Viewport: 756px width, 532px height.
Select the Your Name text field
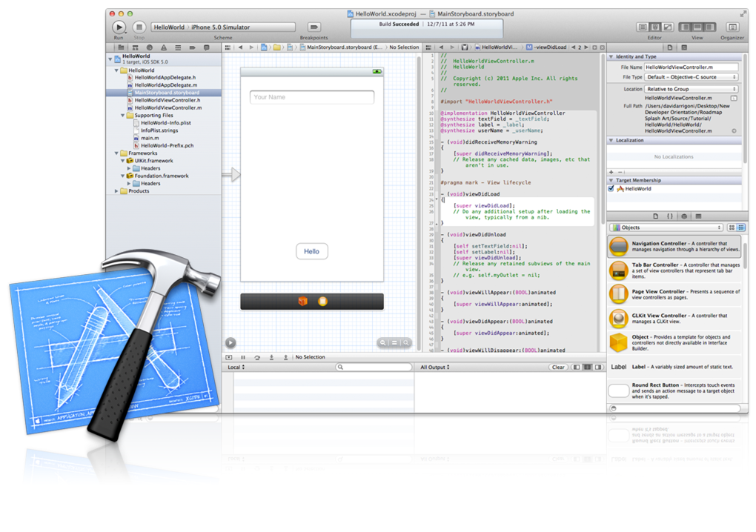(x=312, y=97)
